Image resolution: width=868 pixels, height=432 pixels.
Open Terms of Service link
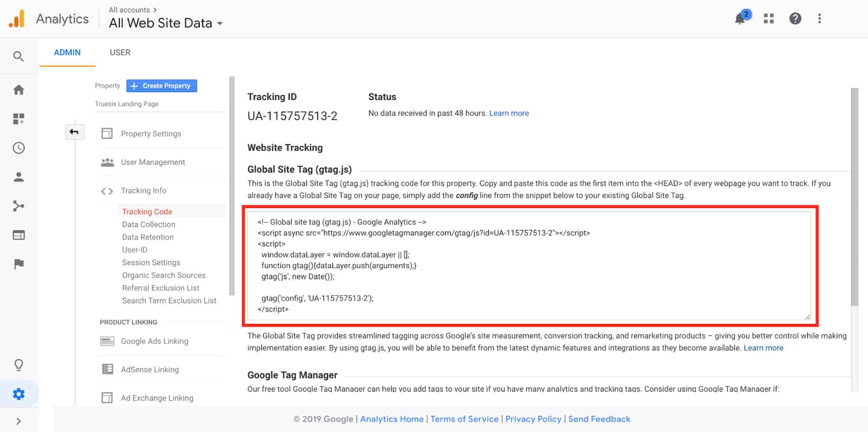464,419
